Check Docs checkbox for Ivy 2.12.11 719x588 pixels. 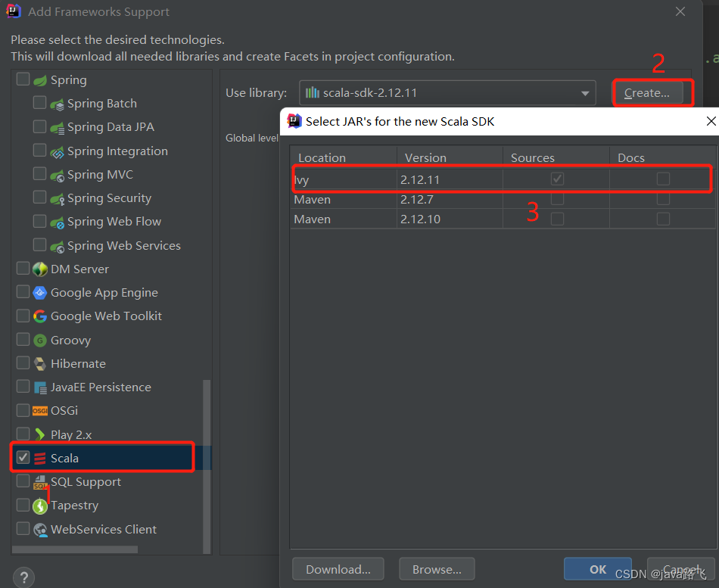(663, 179)
